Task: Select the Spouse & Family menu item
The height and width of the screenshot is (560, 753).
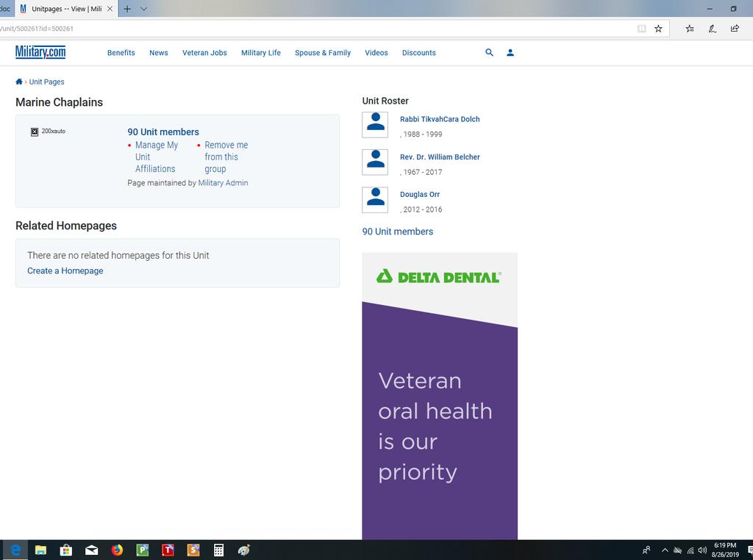Action: point(322,53)
